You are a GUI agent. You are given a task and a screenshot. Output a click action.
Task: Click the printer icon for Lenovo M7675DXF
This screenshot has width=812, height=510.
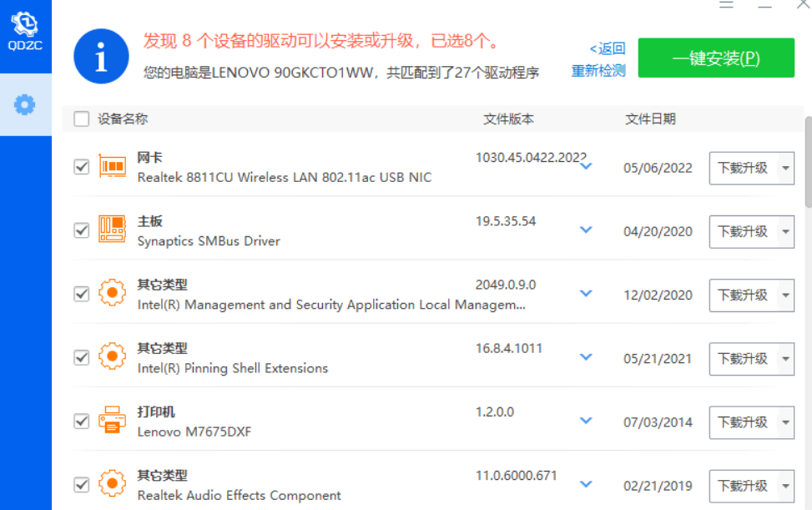coord(113,421)
